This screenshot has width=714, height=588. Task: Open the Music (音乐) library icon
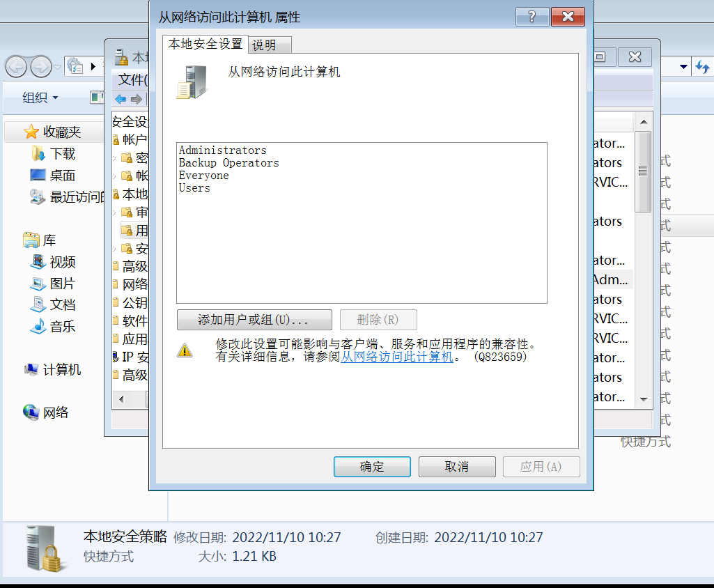[38, 326]
